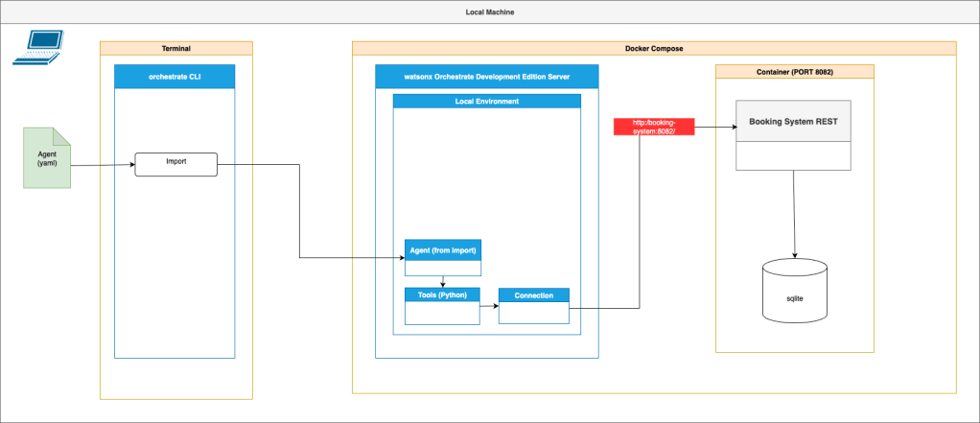Click the red booking-system URL label
The image size is (980, 423).
pos(653,128)
